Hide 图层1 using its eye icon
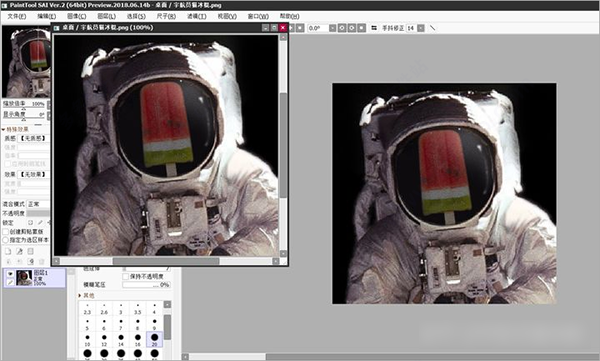The width and height of the screenshot is (600, 361). (x=10, y=274)
